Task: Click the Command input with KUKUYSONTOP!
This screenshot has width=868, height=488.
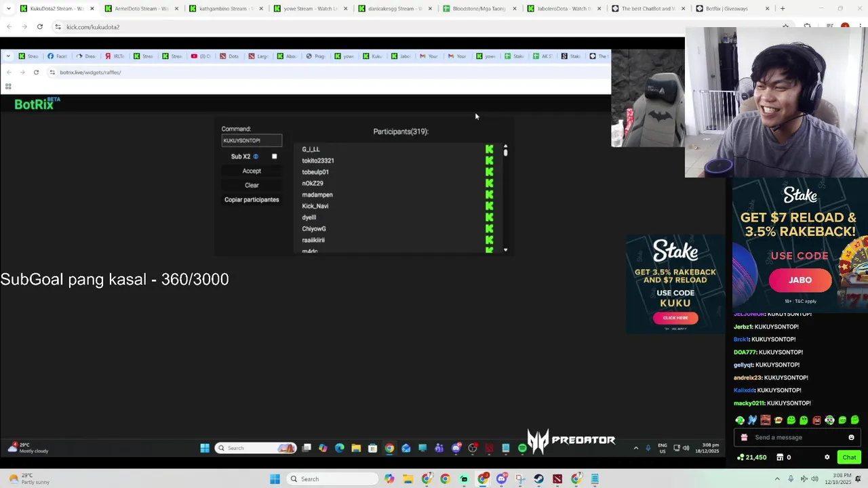Action: (252, 140)
